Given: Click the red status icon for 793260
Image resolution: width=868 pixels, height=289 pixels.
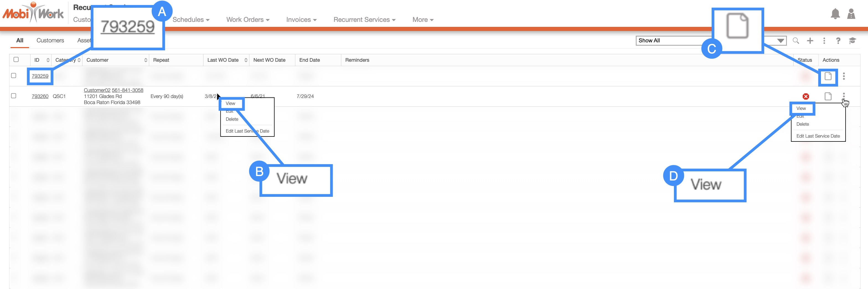Looking at the screenshot, I should [x=805, y=97].
